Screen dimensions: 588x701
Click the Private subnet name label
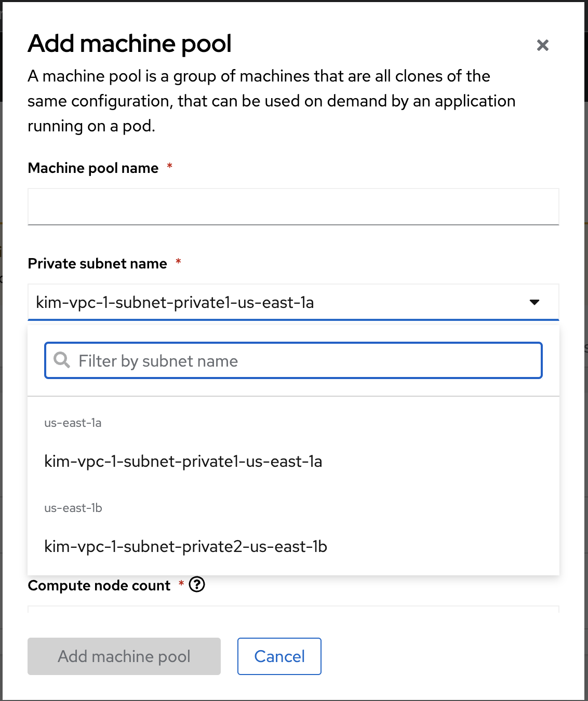97,264
